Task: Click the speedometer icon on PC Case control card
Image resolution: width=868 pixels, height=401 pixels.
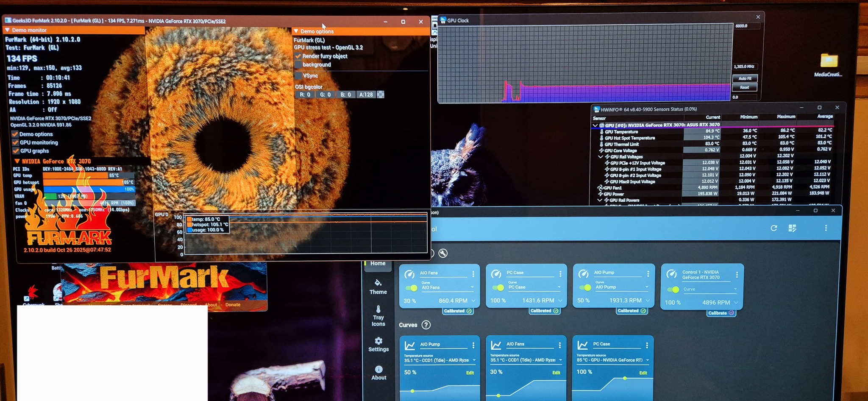Action: tap(496, 274)
